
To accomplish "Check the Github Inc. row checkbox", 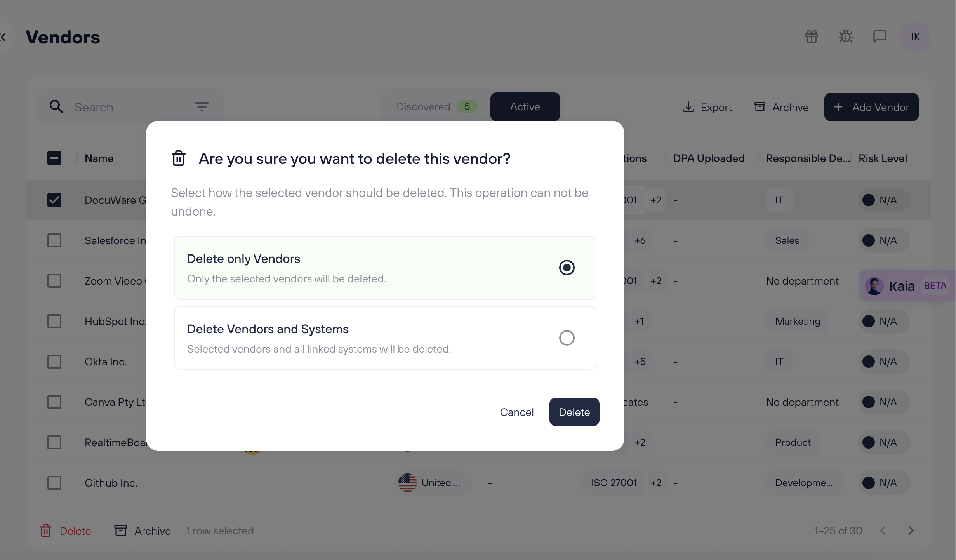I will [x=54, y=483].
